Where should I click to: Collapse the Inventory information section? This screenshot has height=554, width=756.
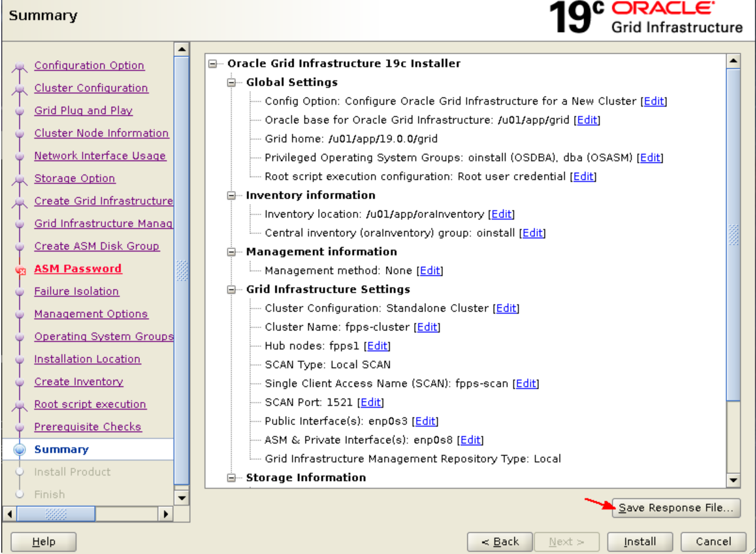click(232, 195)
